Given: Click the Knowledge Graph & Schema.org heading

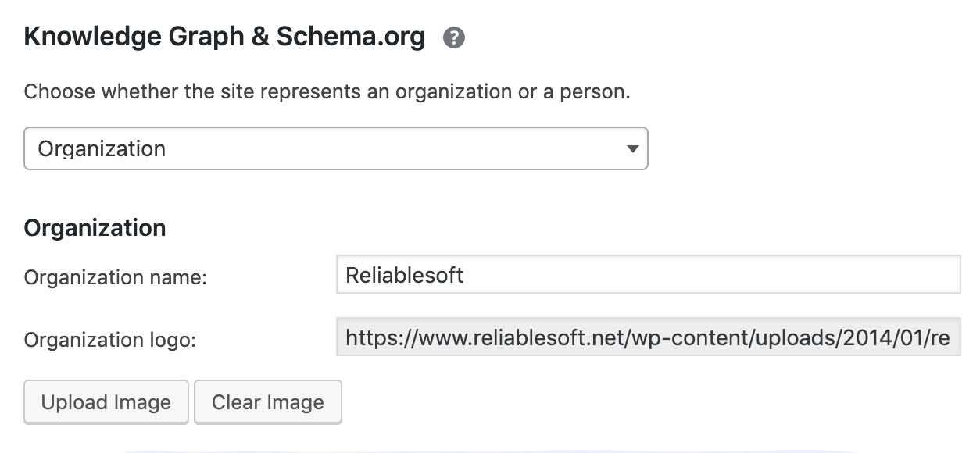Looking at the screenshot, I should tap(224, 37).
